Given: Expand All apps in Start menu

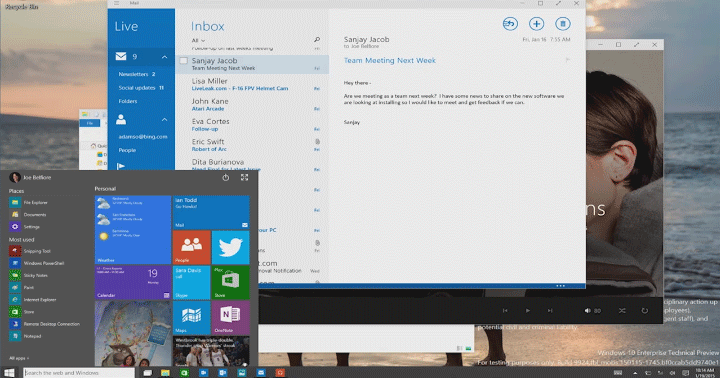Looking at the screenshot, I should click(x=19, y=358).
